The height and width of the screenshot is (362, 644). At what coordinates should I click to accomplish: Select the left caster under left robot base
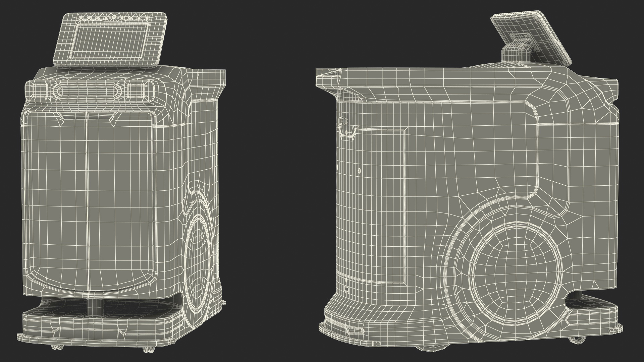click(x=57, y=347)
